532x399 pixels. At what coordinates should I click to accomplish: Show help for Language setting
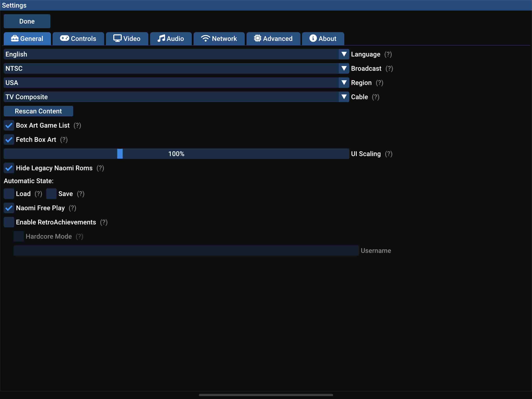(x=388, y=54)
